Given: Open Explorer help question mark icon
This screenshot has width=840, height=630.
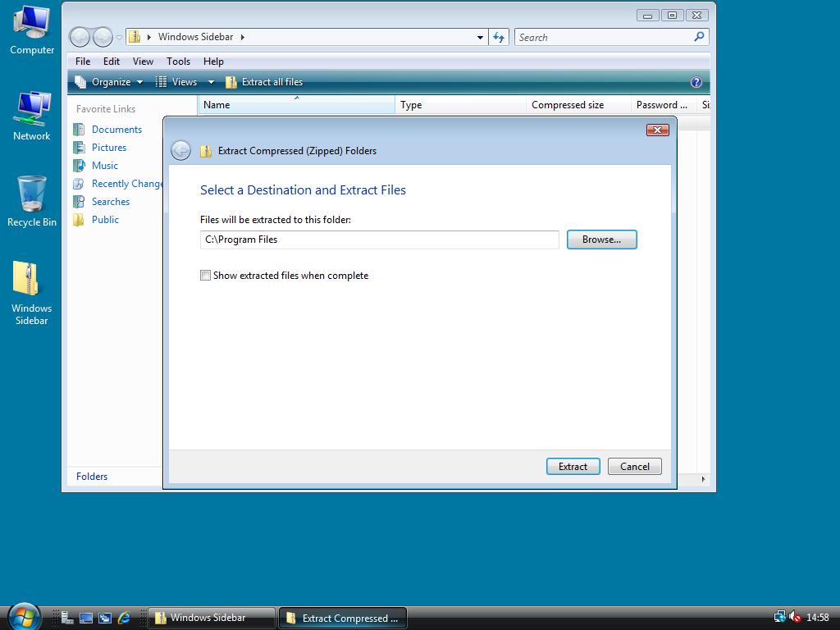Looking at the screenshot, I should 696,82.
